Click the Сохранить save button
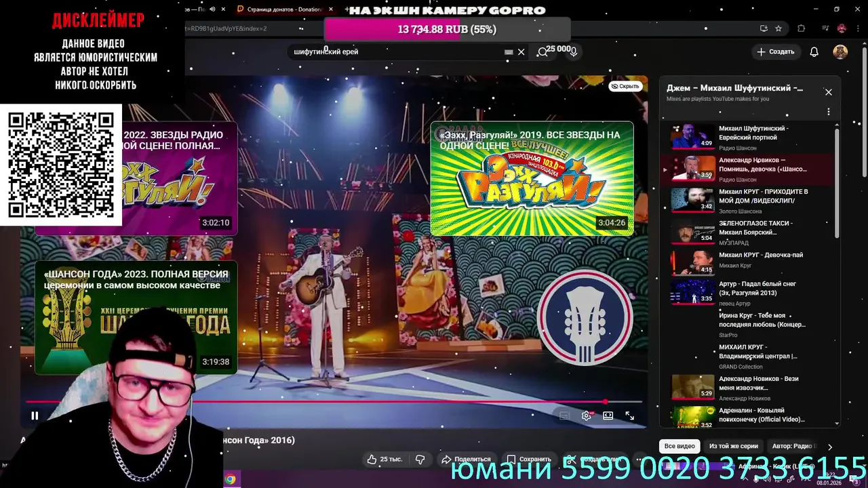 point(530,460)
